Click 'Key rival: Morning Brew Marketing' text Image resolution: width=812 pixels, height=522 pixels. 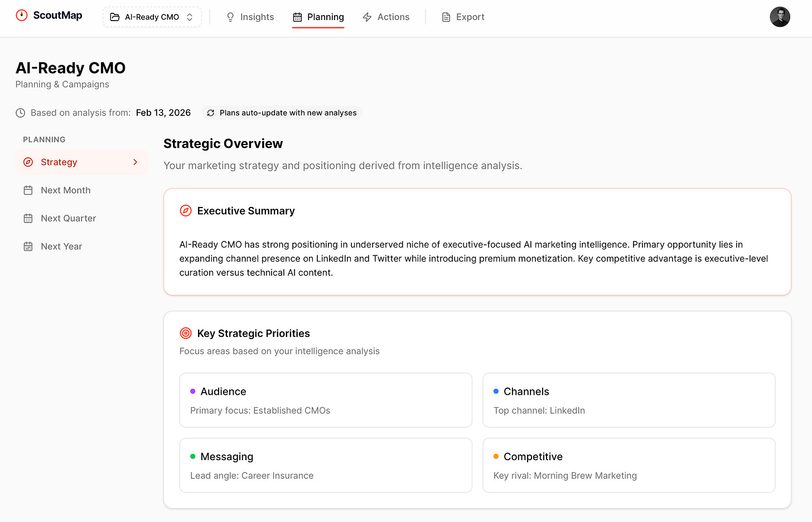[565, 476]
